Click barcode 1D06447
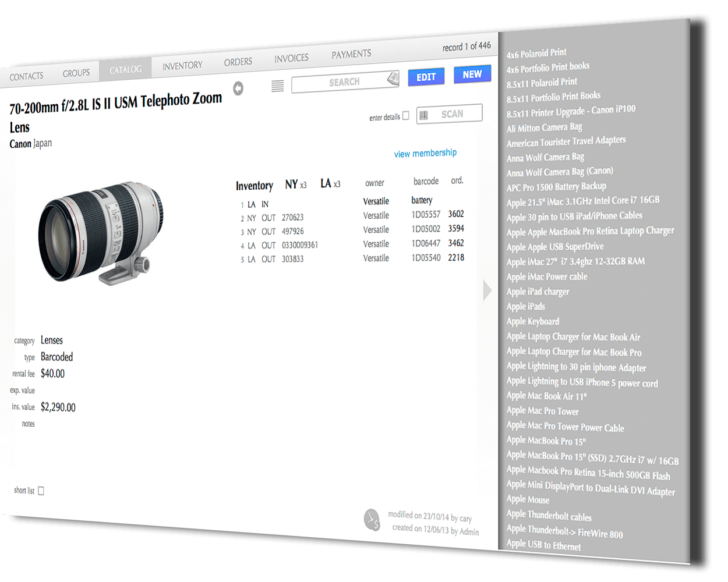 426,243
